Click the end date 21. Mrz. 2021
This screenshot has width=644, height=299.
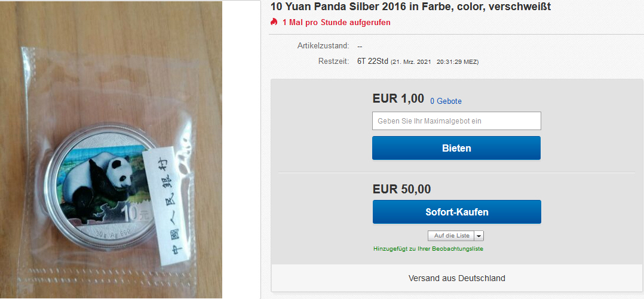pos(411,62)
